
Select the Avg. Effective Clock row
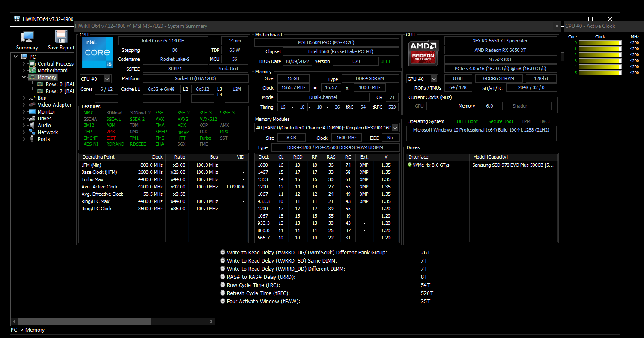click(x=163, y=194)
